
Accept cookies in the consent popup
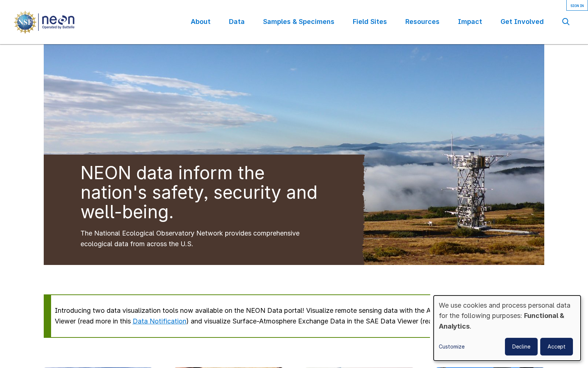point(556,347)
